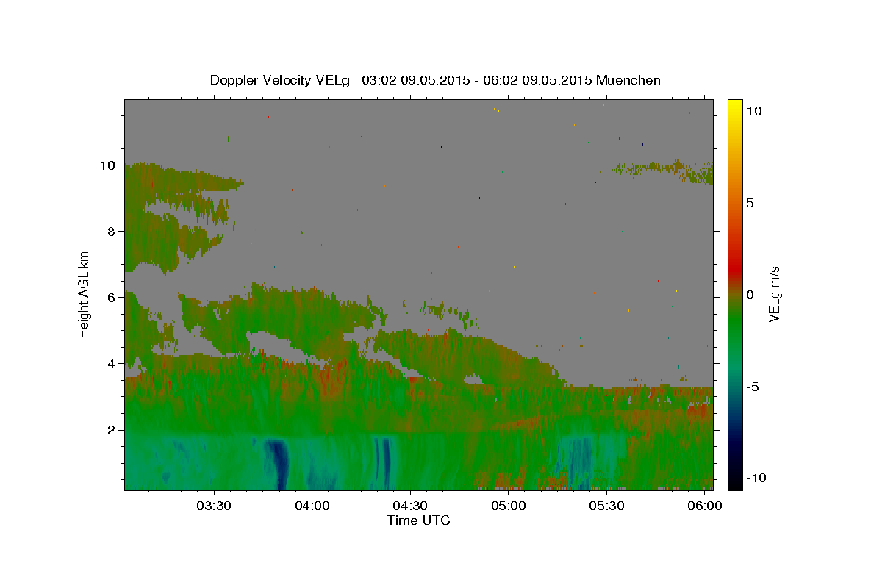882x588 pixels.
Task: Click the "Height AGL km" axis label
Action: [x=84, y=294]
